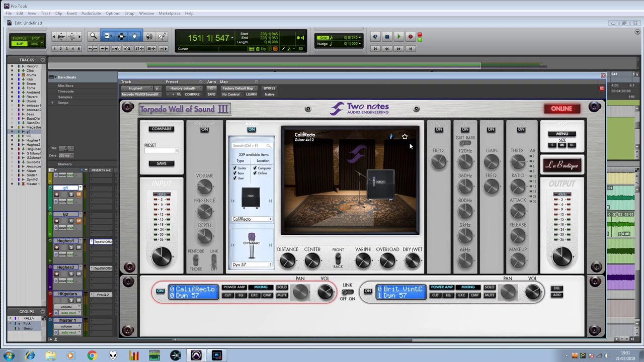This screenshot has height=362, width=644.
Task: Click the Power Amp VOLUME knob
Action: click(x=204, y=188)
